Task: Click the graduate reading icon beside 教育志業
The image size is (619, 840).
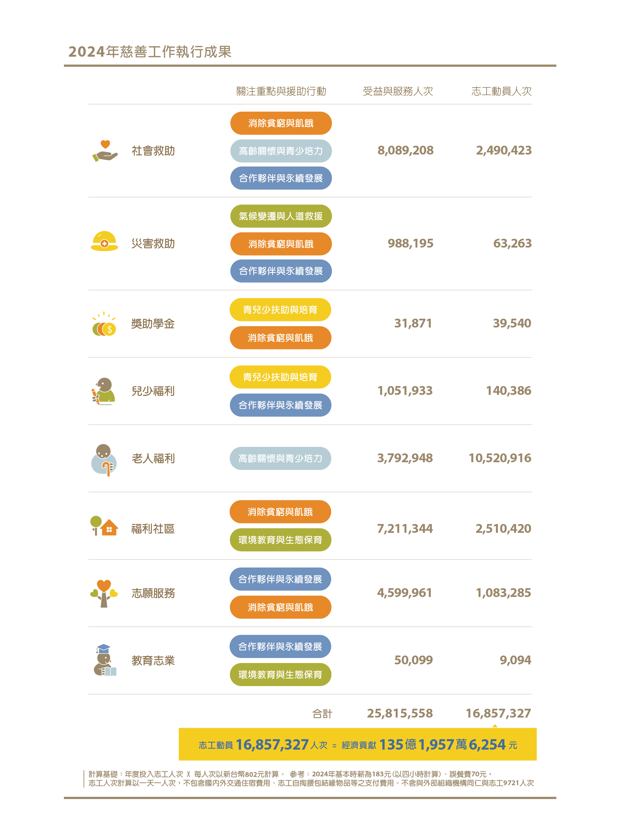Action: 105,660
